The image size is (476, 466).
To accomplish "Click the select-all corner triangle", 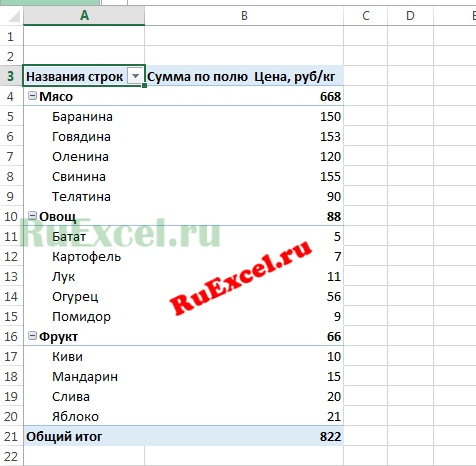I will tap(14, 16).
